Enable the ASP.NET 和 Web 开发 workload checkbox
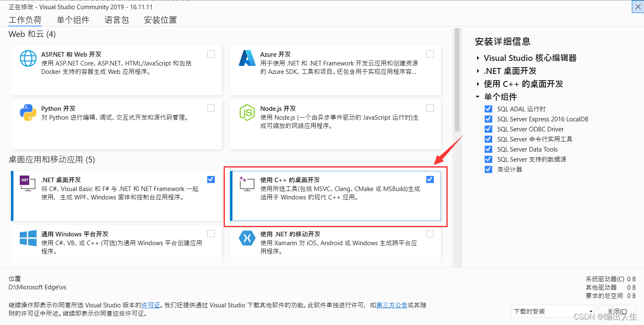This screenshot has height=325, width=644. pyautogui.click(x=211, y=54)
